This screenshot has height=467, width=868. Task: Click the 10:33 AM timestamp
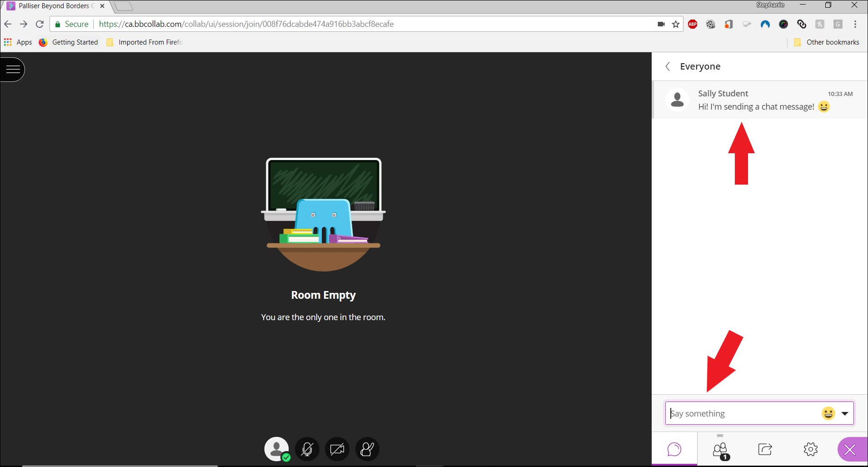(840, 94)
